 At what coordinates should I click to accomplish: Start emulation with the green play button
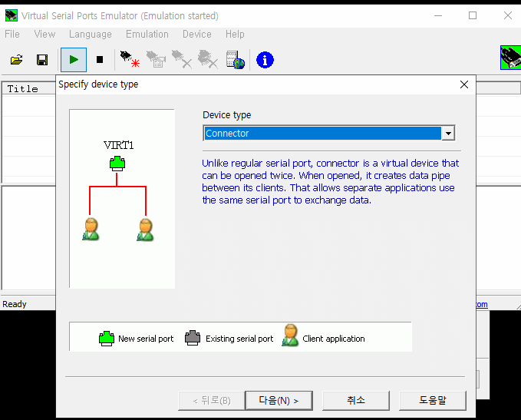pos(74,60)
